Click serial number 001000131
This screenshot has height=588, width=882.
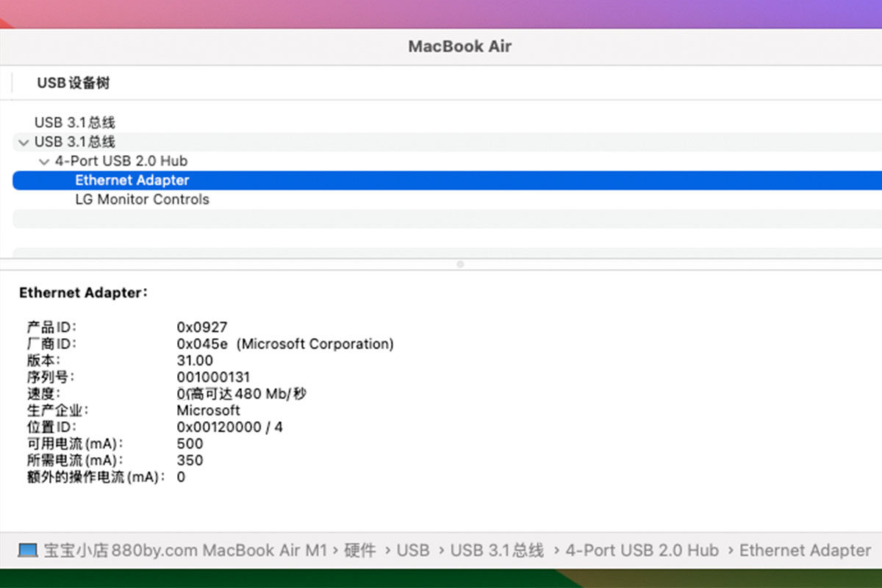pos(213,378)
